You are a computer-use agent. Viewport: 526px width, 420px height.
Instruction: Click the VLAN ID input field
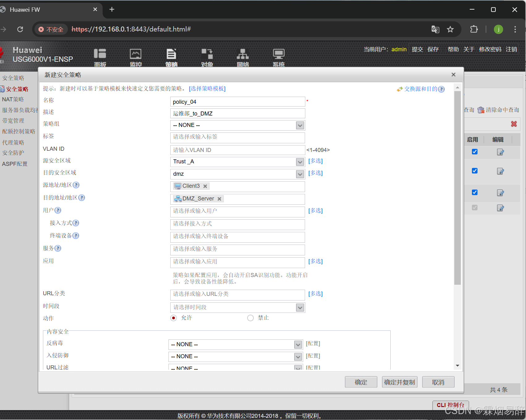238,150
